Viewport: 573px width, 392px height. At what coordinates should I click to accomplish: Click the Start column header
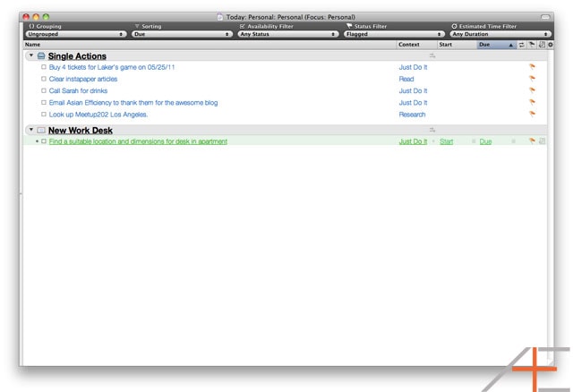pos(457,45)
